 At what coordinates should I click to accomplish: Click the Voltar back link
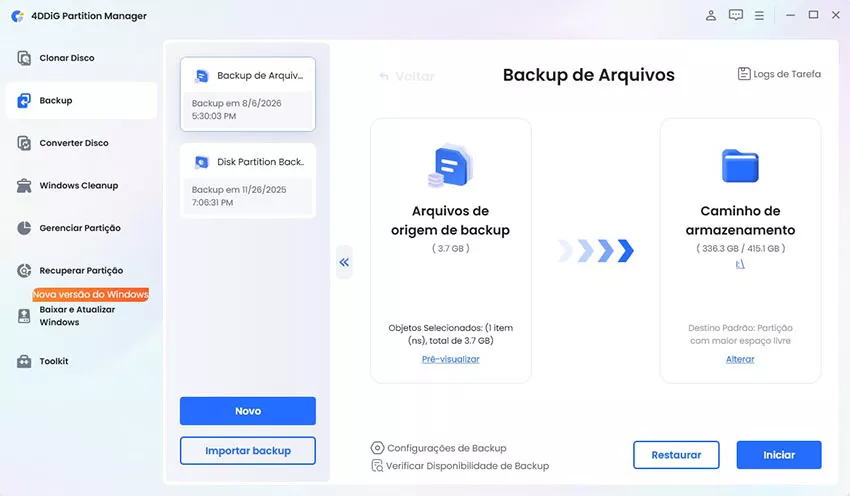pyautogui.click(x=407, y=76)
